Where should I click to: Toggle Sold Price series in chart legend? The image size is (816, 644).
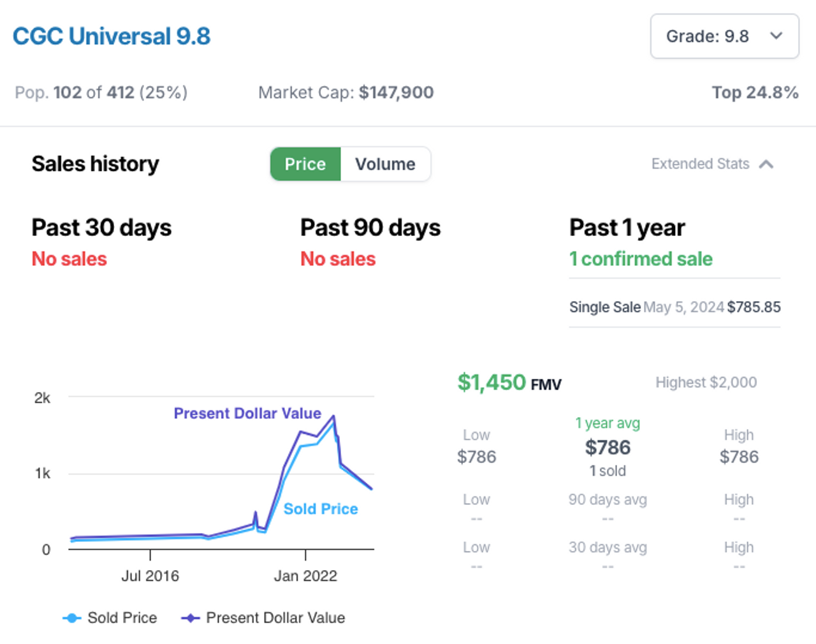click(x=110, y=618)
